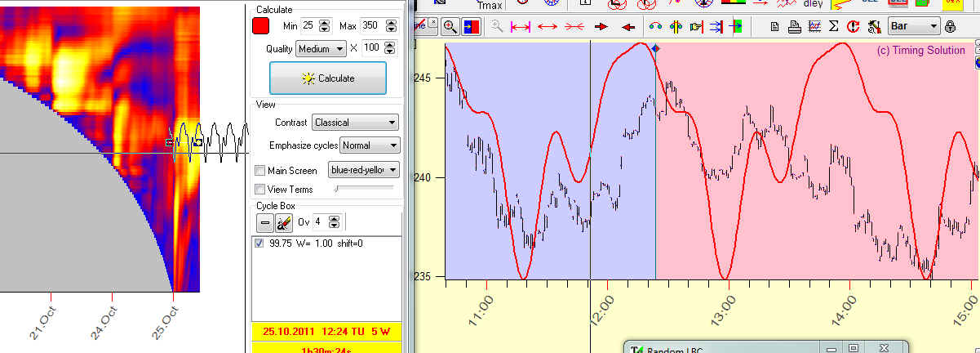Click the right-pointing red arrow icon

pos(601,26)
